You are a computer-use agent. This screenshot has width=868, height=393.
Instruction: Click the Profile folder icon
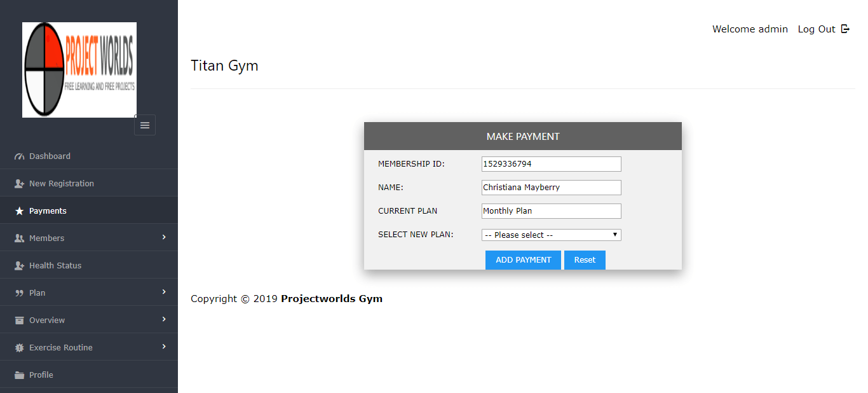pyautogui.click(x=19, y=375)
